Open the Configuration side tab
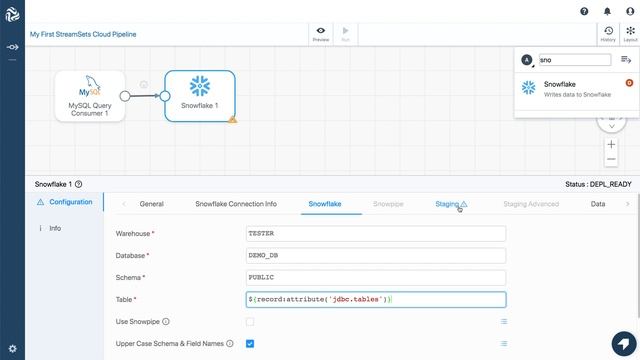This screenshot has height=360, width=640. [64, 202]
